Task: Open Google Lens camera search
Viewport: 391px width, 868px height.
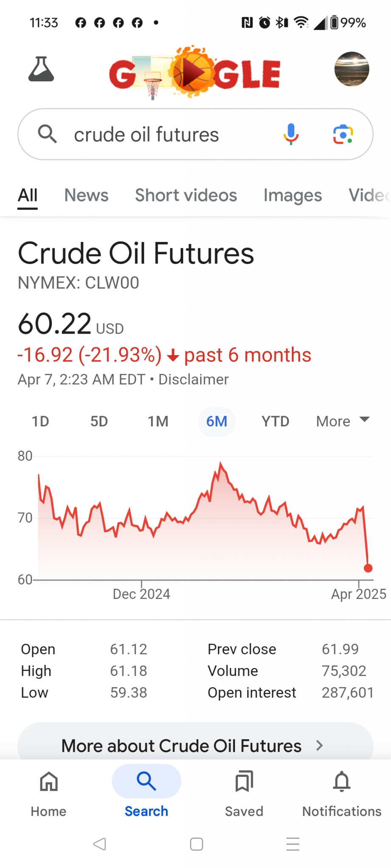Action: point(343,134)
